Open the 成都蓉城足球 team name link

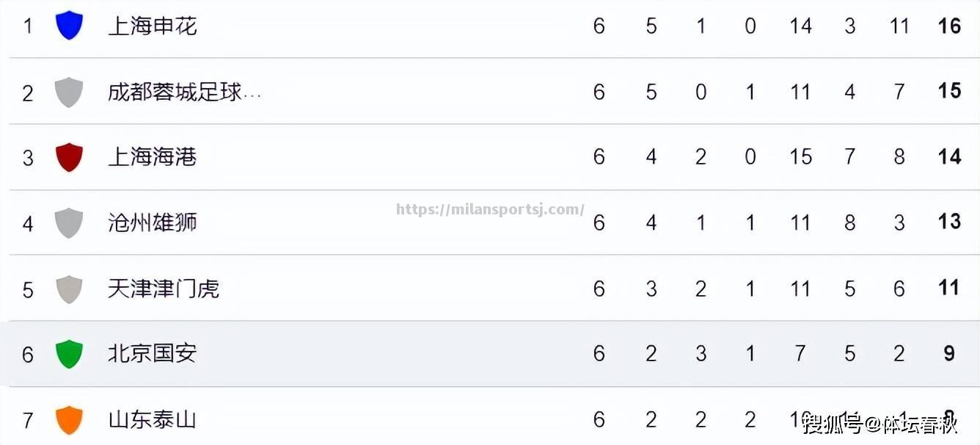coord(185,92)
